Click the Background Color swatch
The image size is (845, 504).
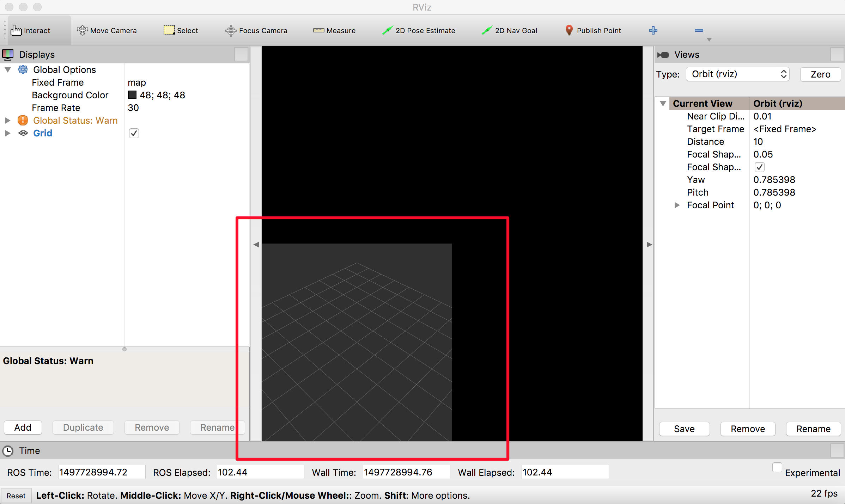coord(132,95)
